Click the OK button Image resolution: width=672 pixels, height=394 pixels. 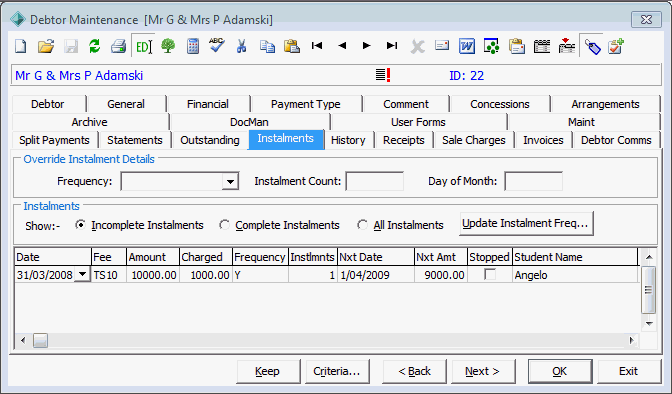click(560, 371)
